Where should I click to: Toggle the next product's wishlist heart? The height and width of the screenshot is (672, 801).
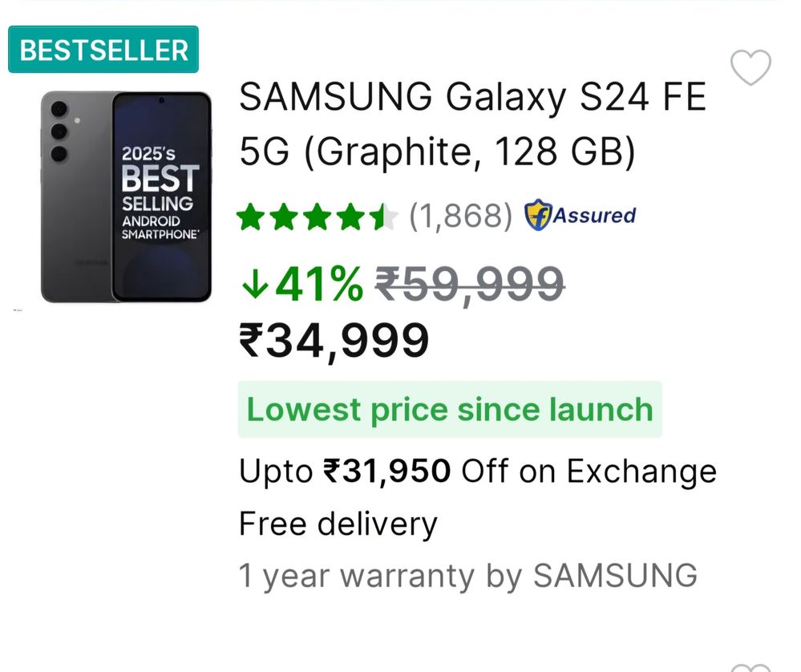(x=750, y=667)
